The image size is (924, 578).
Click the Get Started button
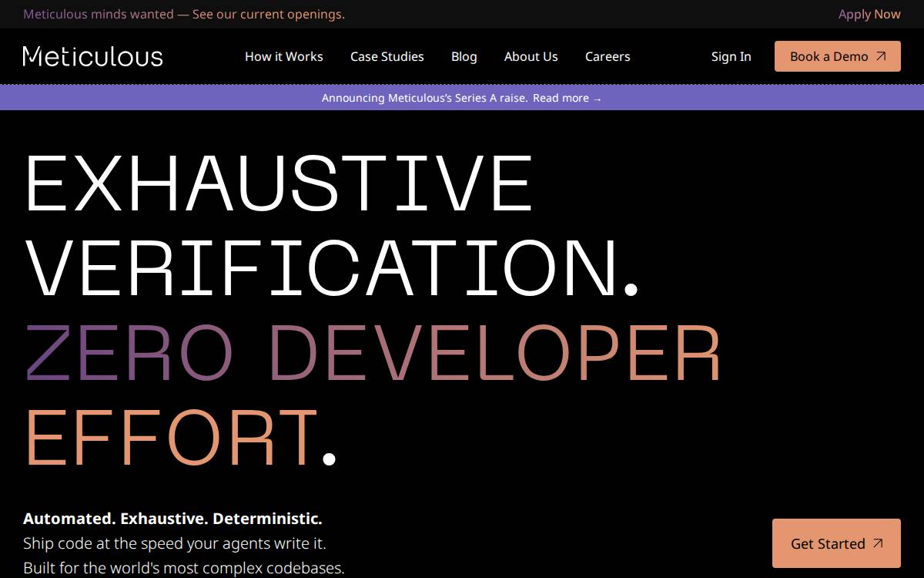click(x=836, y=543)
